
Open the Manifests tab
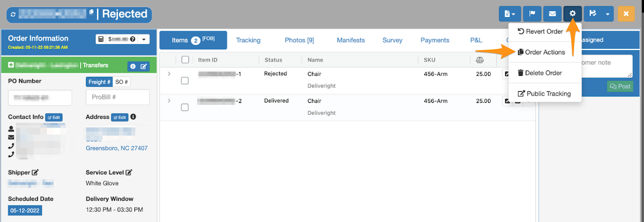pyautogui.click(x=351, y=40)
